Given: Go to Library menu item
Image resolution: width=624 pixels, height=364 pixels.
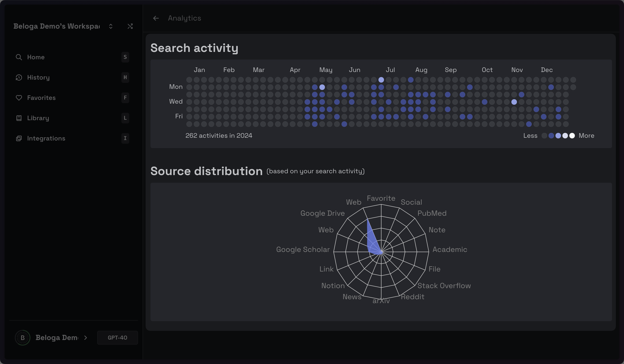Looking at the screenshot, I should pos(38,118).
